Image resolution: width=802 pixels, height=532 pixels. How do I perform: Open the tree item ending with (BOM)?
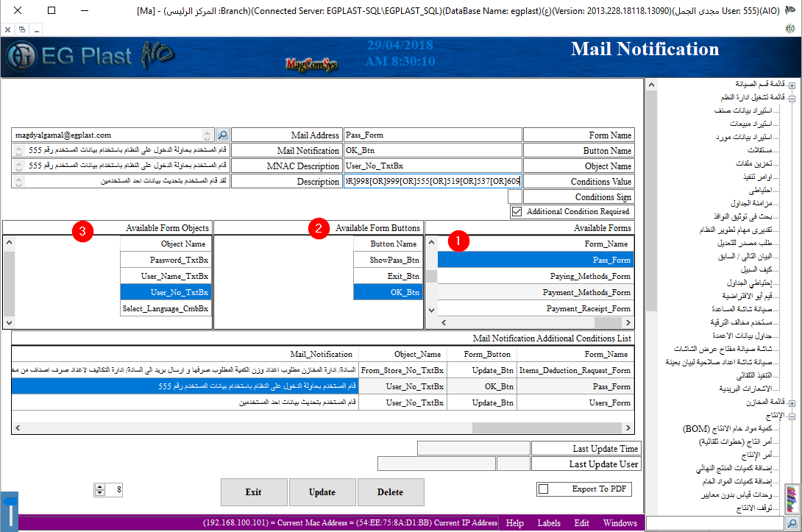[728, 429]
